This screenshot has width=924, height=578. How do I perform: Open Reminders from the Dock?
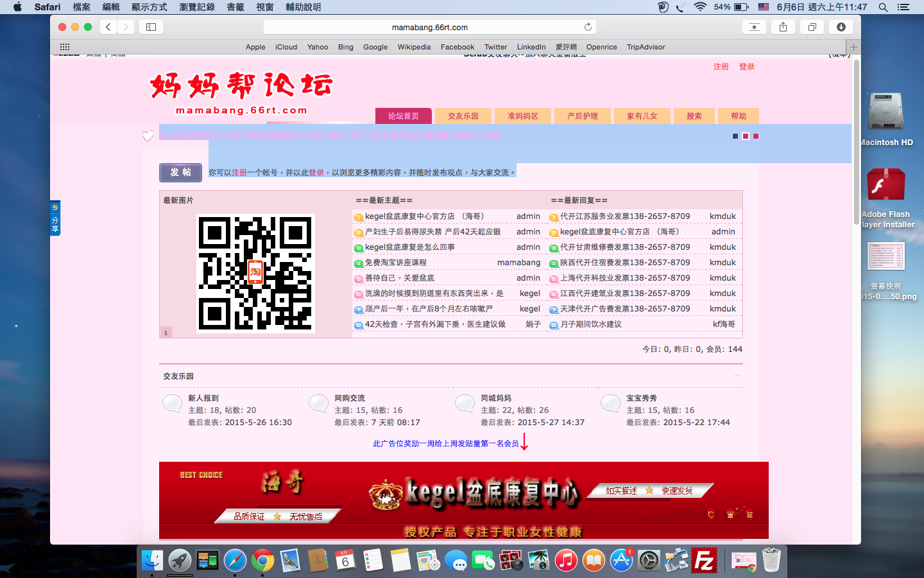[373, 561]
